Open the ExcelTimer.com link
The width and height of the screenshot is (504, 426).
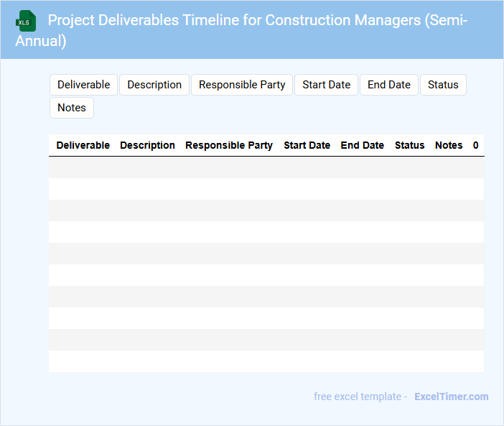[x=451, y=397]
